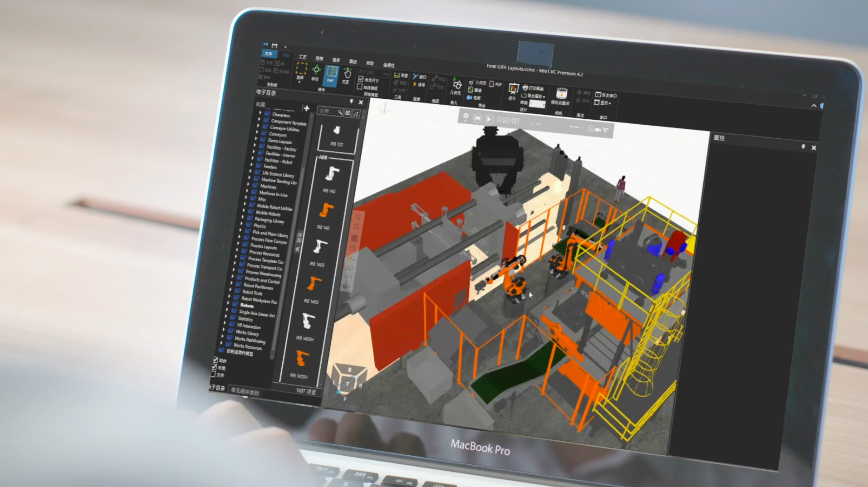
Task: Switch to the Help (帮助) tab
Action: 370,63
